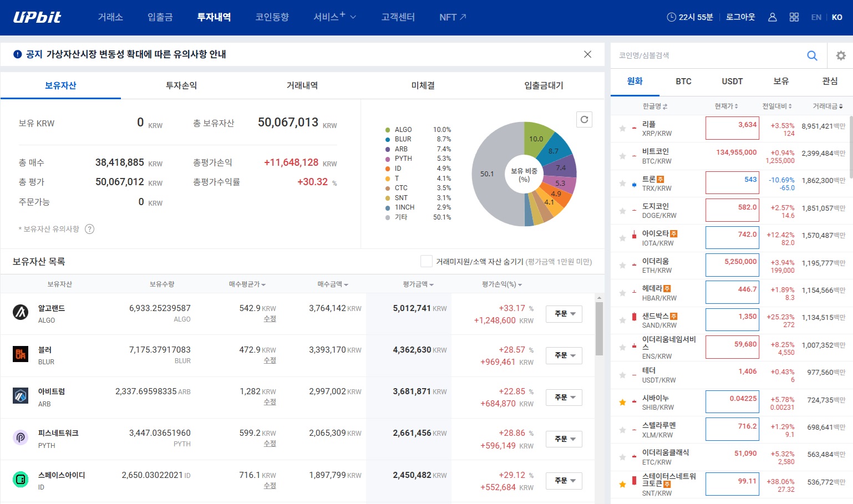
Task: Click the UPbit logo
Action: (37, 17)
